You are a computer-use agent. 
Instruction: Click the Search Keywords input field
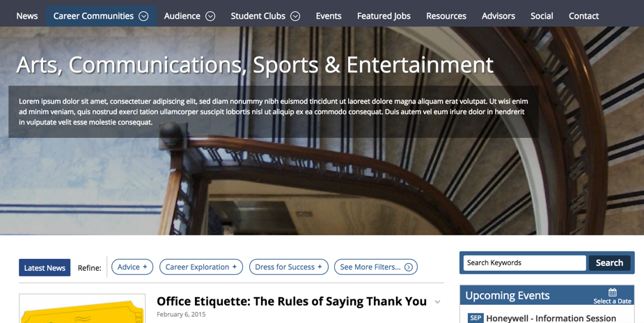[x=524, y=263]
